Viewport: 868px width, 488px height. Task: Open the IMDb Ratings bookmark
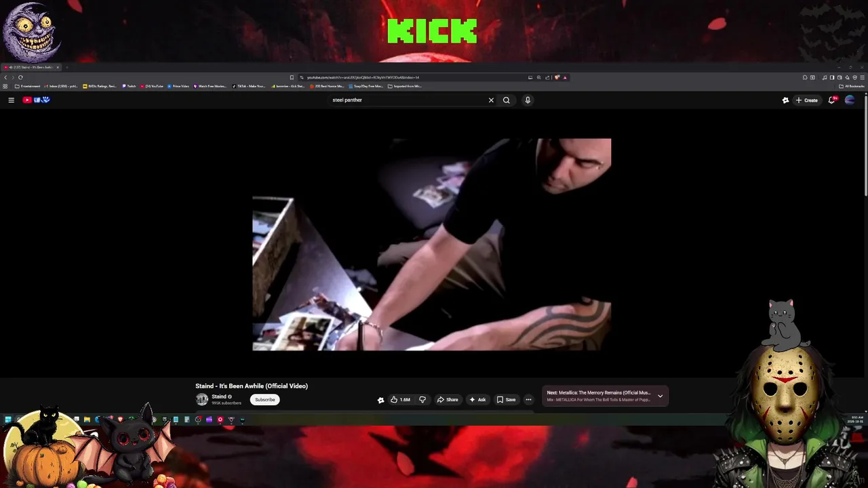coord(100,86)
